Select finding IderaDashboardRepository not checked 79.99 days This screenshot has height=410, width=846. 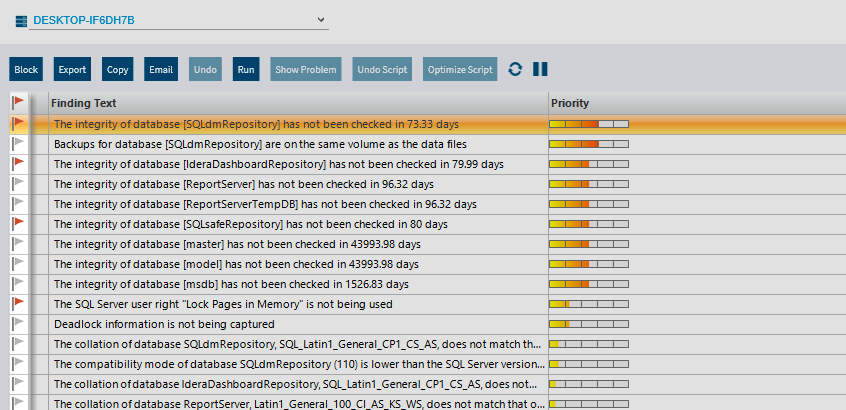point(279,164)
